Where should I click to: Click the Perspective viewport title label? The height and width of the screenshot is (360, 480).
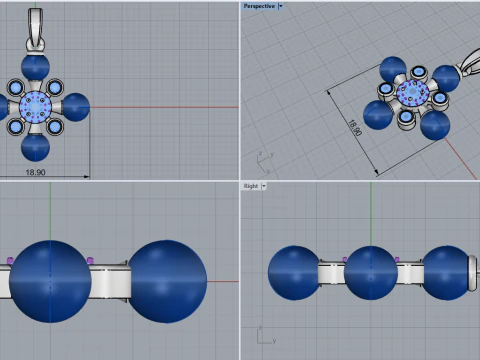[259, 6]
